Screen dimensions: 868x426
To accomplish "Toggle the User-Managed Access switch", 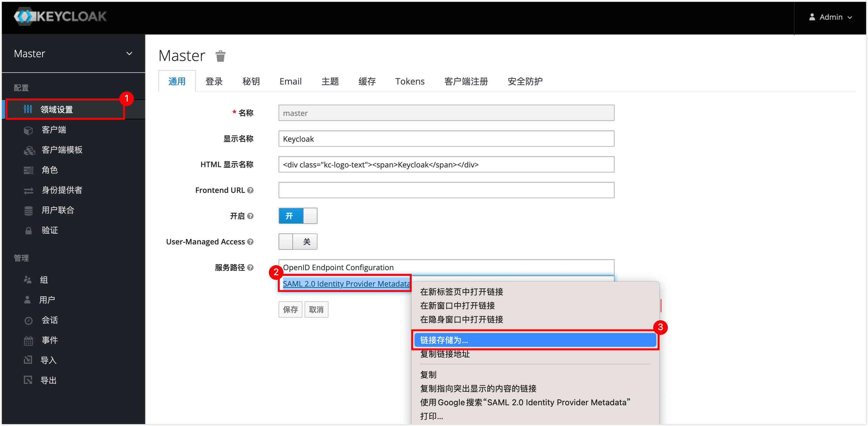I will click(x=298, y=241).
